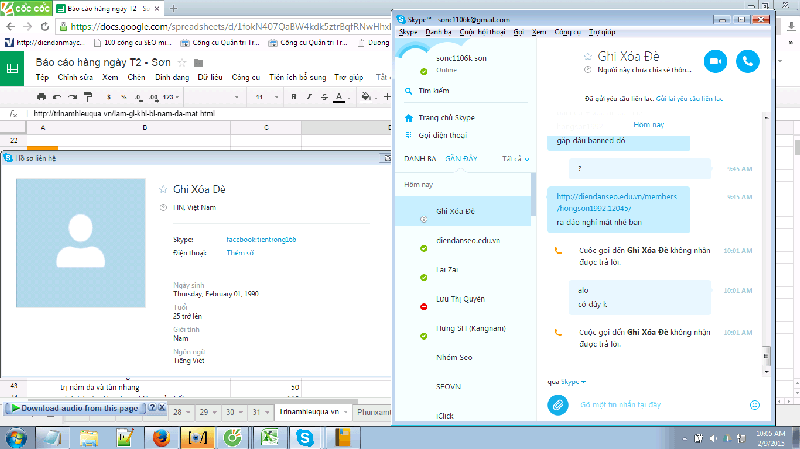Click the paint format icon in Sheets
Viewport: 800px width, 449px height.
pos(88,96)
